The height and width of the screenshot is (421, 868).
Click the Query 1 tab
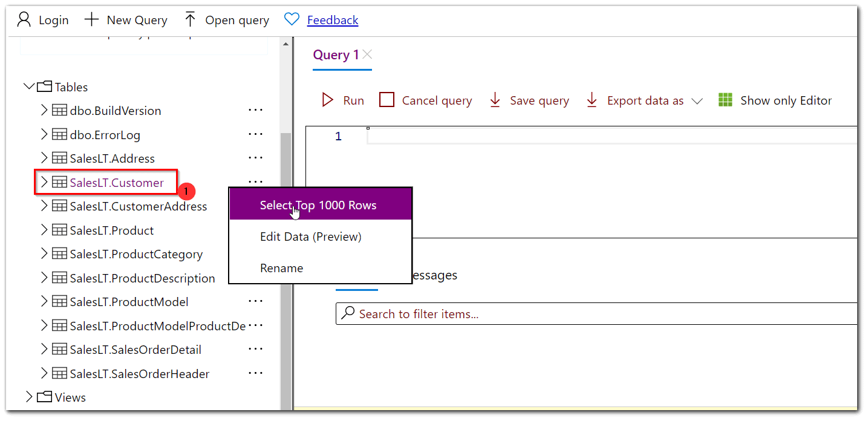pos(336,54)
